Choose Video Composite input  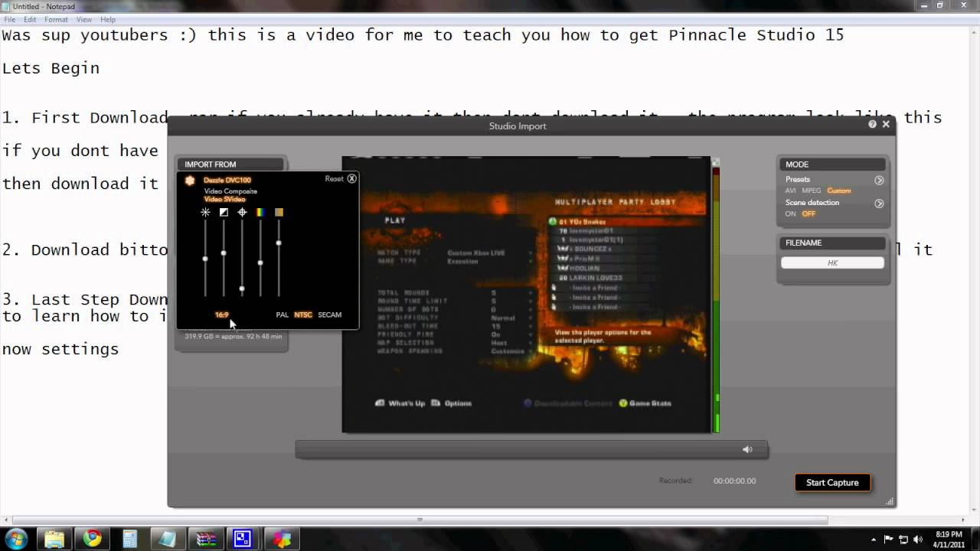pyautogui.click(x=230, y=191)
